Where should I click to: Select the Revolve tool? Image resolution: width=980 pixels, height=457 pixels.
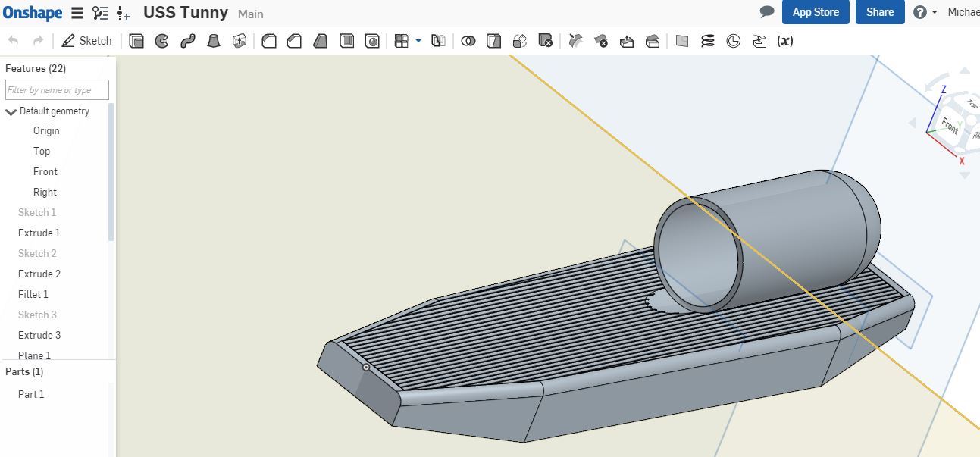point(161,41)
